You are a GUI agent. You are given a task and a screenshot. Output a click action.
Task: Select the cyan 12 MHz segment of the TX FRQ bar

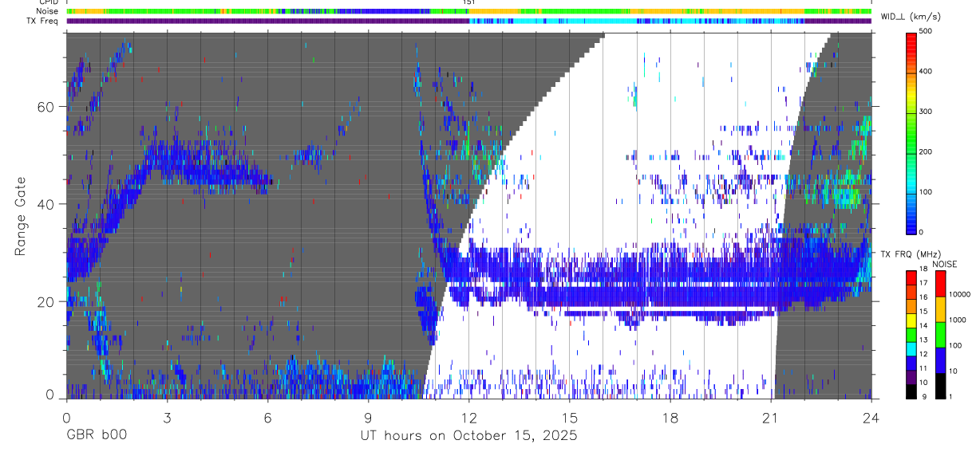pos(911,350)
